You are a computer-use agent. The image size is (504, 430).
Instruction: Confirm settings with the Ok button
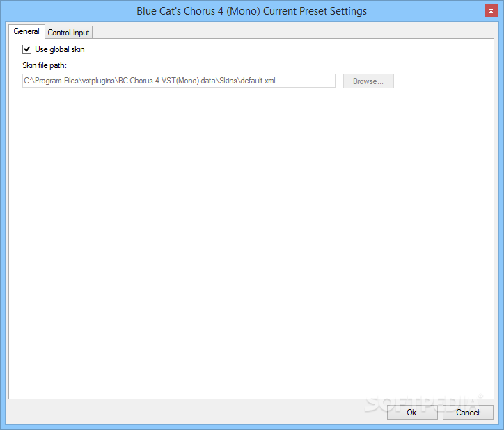point(411,413)
